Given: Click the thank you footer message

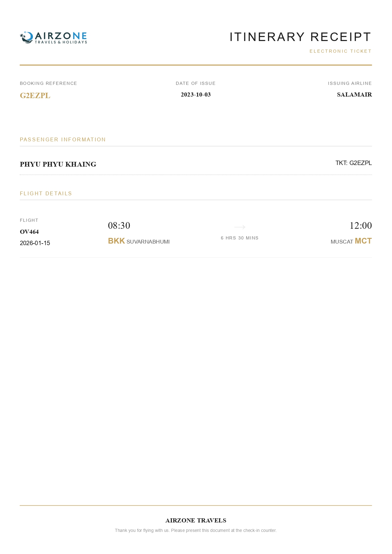Looking at the screenshot, I should [x=196, y=530].
